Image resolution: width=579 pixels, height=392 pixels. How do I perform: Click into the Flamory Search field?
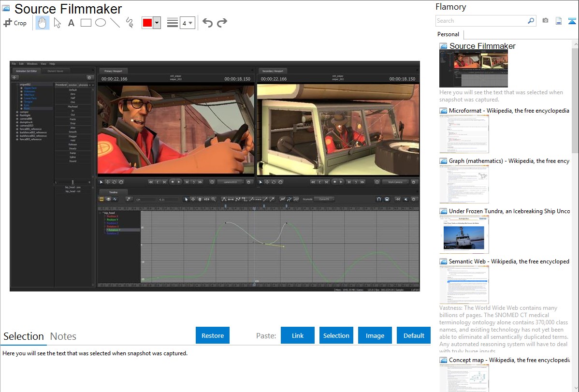tap(481, 21)
